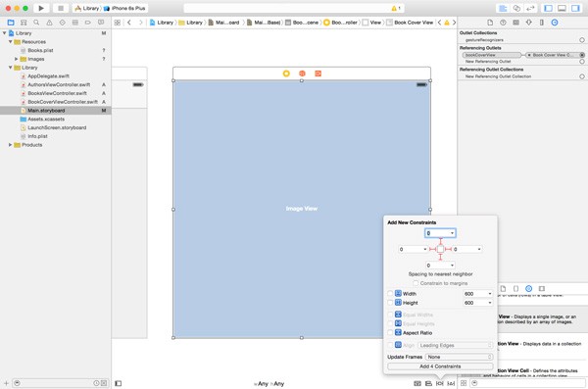Viewport: 588px width, 389px height.
Task: Select Books.plist in navigator
Action: tap(40, 50)
